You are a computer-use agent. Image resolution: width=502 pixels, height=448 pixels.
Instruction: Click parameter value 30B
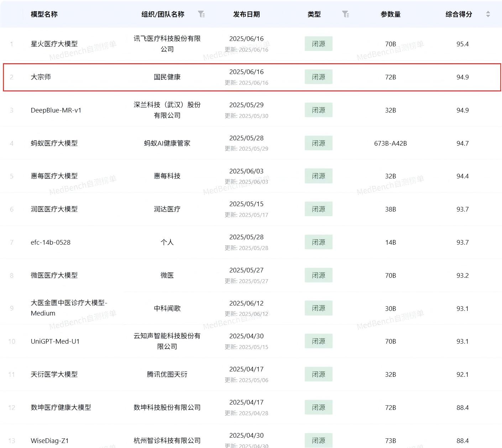coord(391,308)
